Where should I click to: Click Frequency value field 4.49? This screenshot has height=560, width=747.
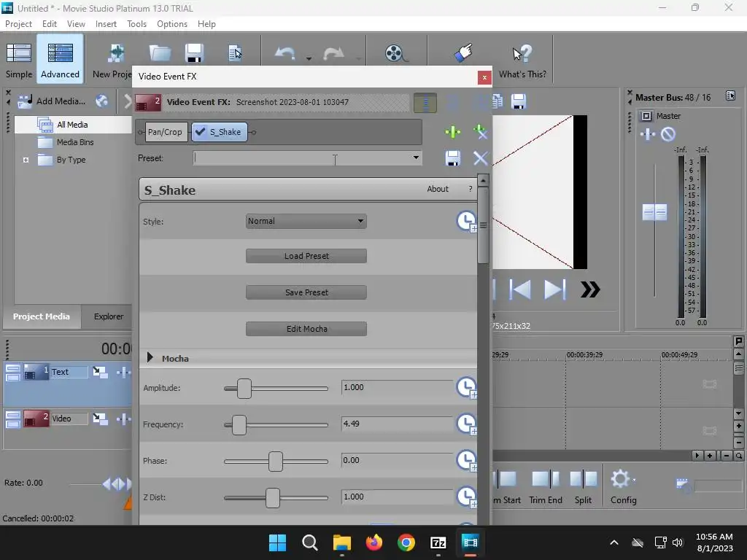coord(397,424)
